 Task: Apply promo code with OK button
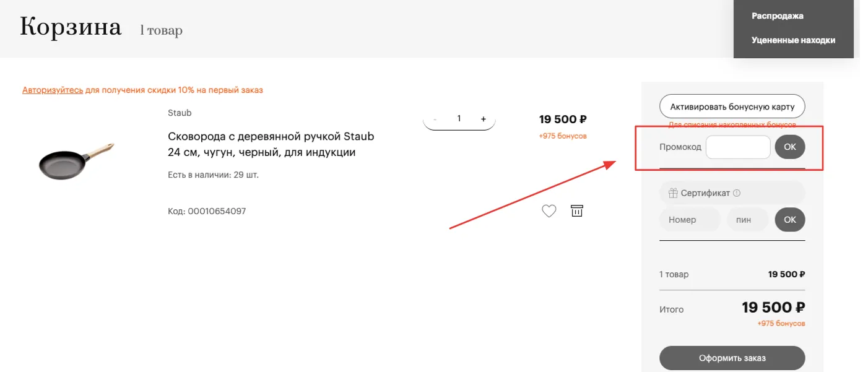point(790,147)
